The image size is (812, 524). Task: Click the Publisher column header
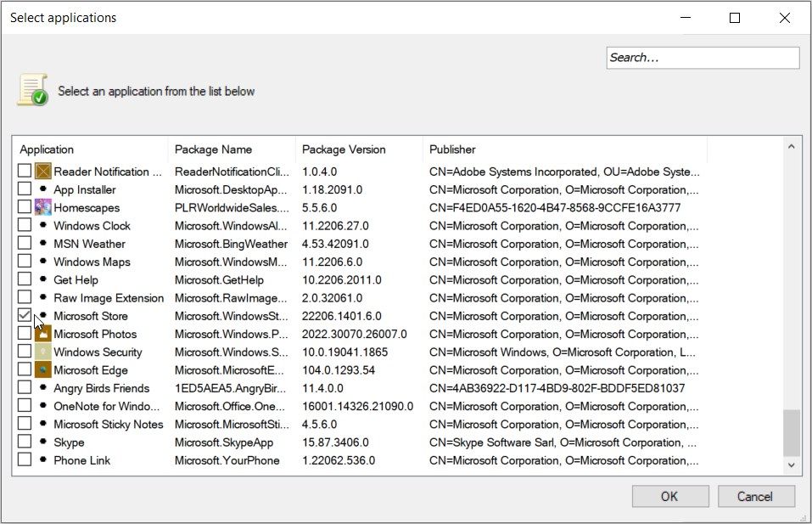point(563,149)
